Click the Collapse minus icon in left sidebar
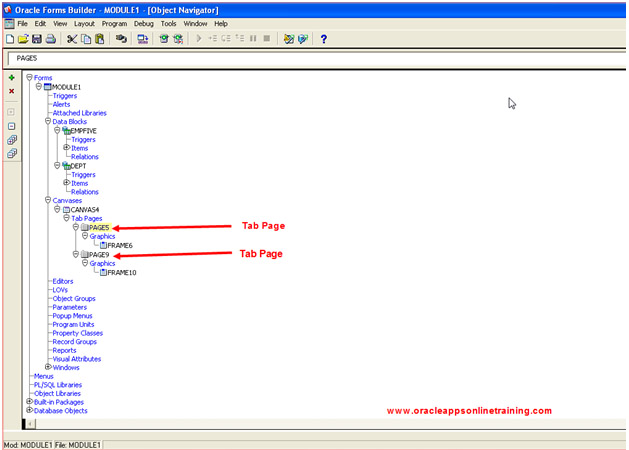This screenshot has width=629, height=450. point(11,126)
